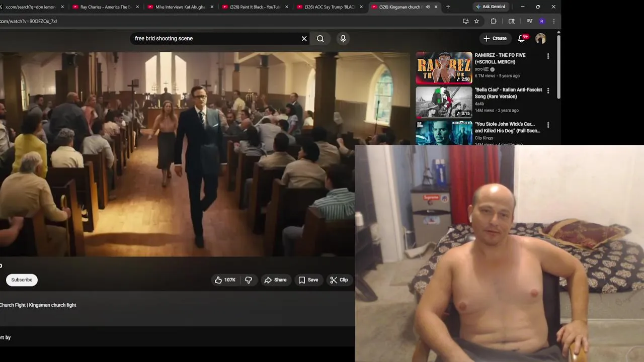This screenshot has height=362, width=644.
Task: Open the "Bella Ciao" Italian Anti-Fascist Song title
Action: 508,93
